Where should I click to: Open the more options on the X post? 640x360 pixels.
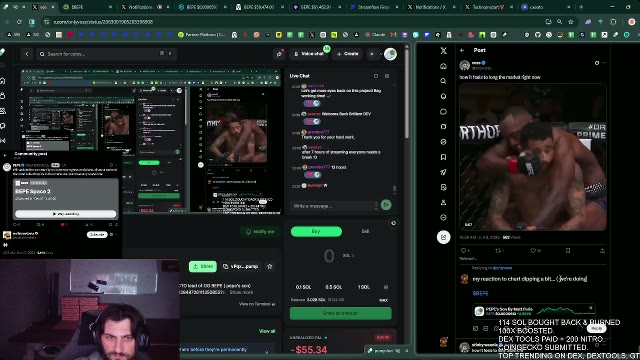[604, 63]
